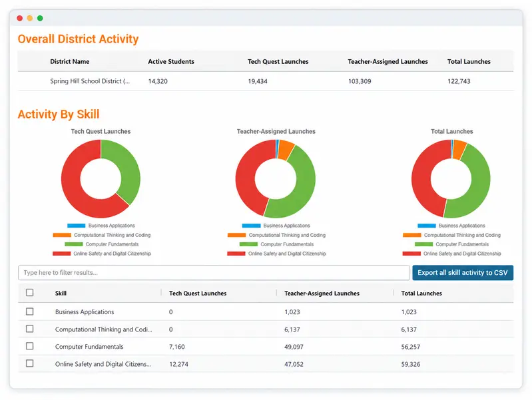Tick the Business Applications row checkbox
This screenshot has height=400, width=532.
tap(30, 311)
